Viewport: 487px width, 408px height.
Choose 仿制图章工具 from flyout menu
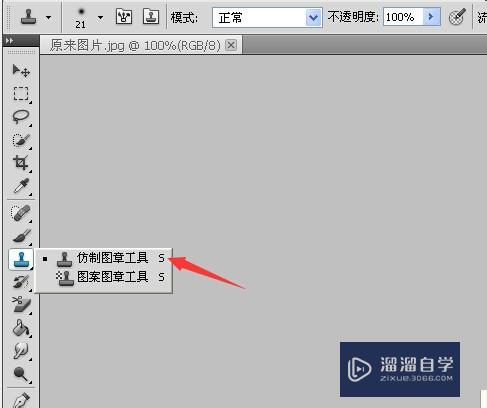click(104, 258)
